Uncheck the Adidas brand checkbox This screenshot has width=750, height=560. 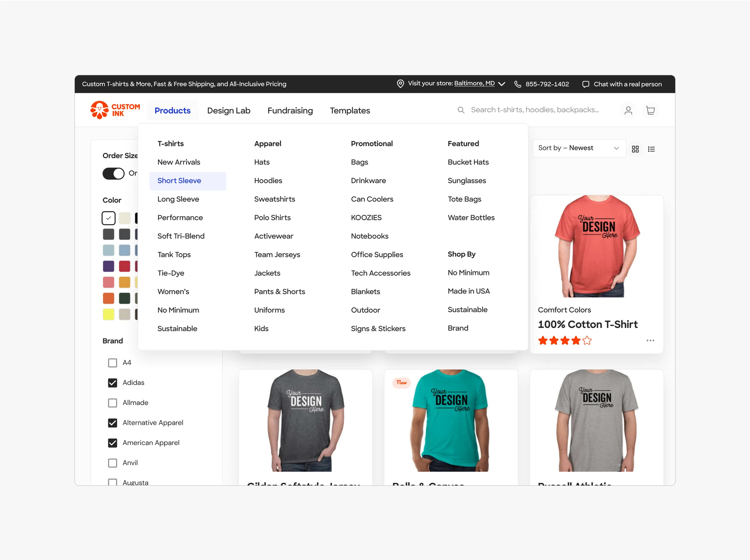pyautogui.click(x=112, y=383)
